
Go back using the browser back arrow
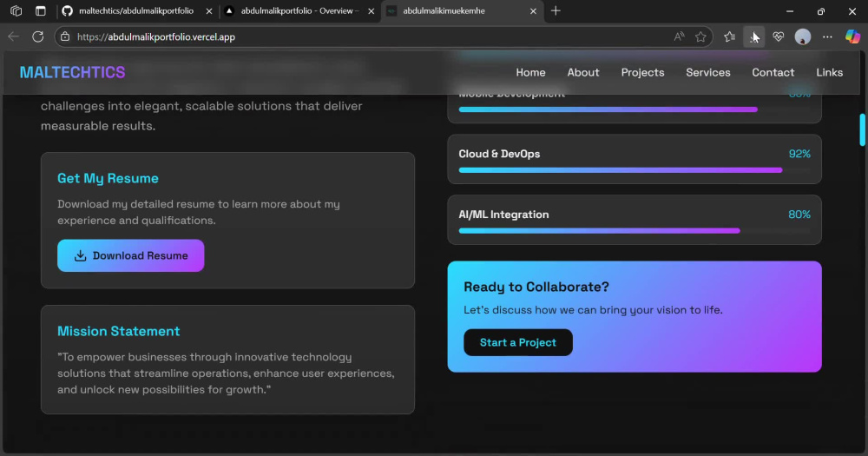[13, 36]
